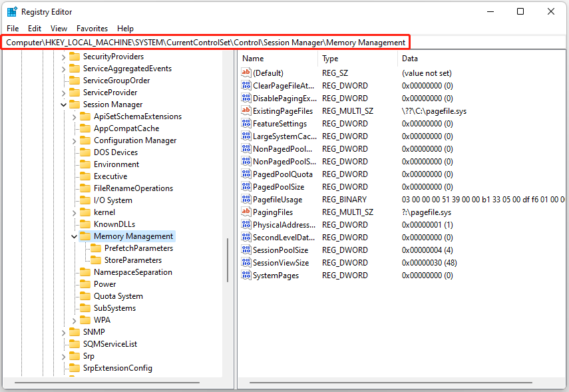Collapse the Session Manager key
This screenshot has height=392, width=569.
click(x=63, y=104)
